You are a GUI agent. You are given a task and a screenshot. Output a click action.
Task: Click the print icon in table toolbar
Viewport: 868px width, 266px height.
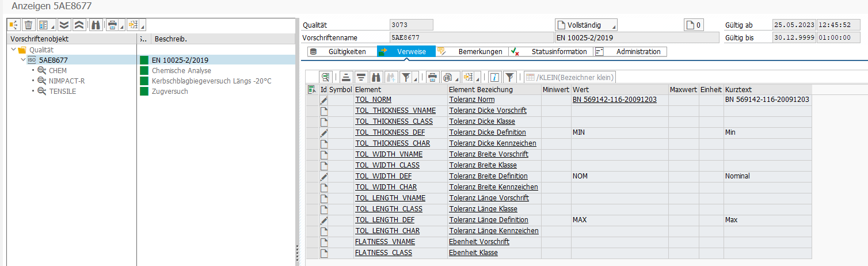[x=432, y=77]
